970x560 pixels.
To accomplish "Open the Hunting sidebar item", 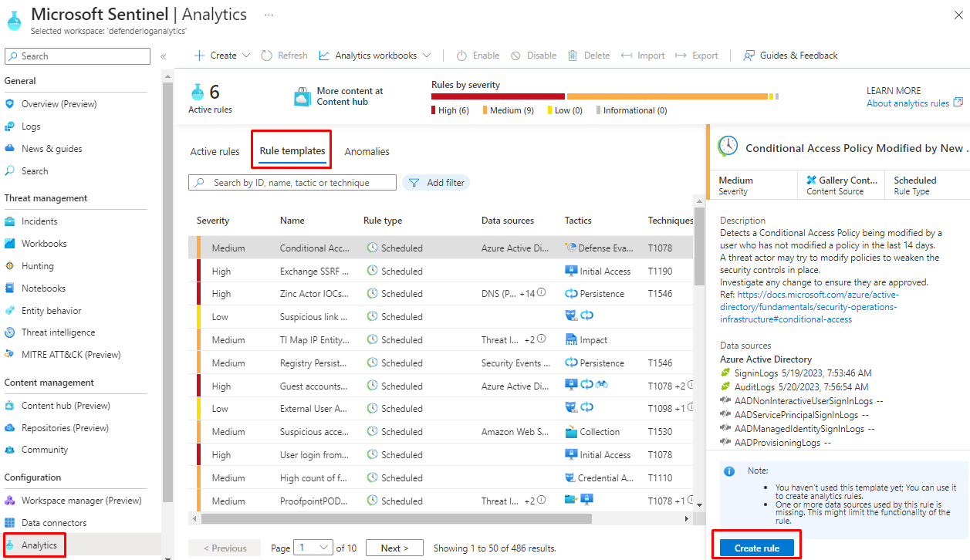I will (37, 266).
